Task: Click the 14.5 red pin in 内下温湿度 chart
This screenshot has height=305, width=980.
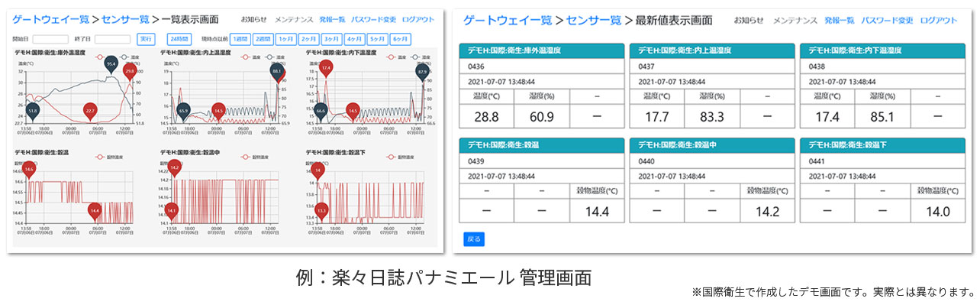Action: [353, 111]
